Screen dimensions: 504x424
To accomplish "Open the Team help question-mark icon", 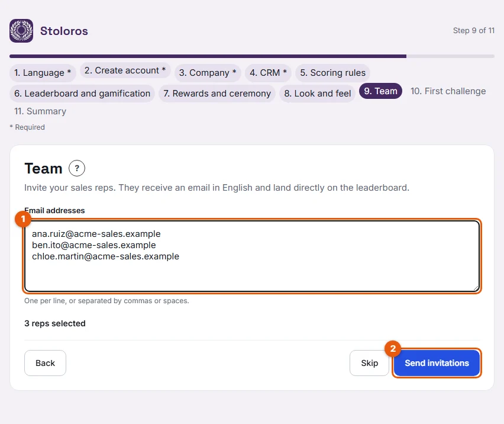I will point(77,168).
